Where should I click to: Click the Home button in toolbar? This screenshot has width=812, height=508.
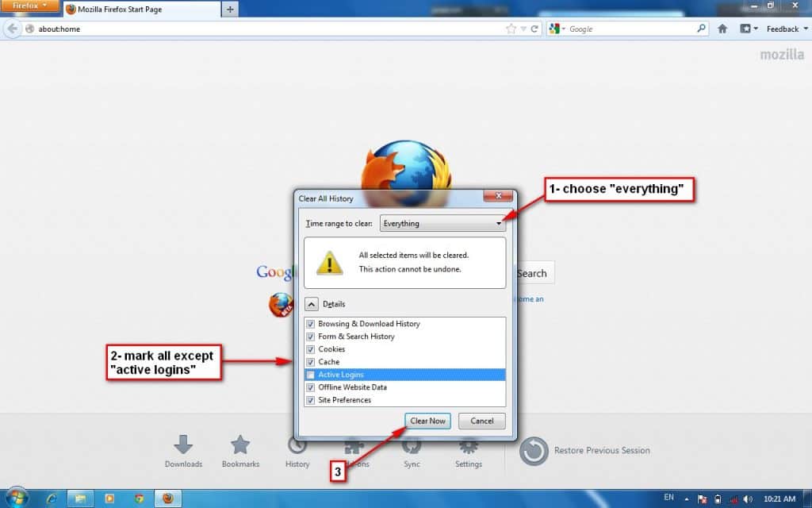point(722,29)
